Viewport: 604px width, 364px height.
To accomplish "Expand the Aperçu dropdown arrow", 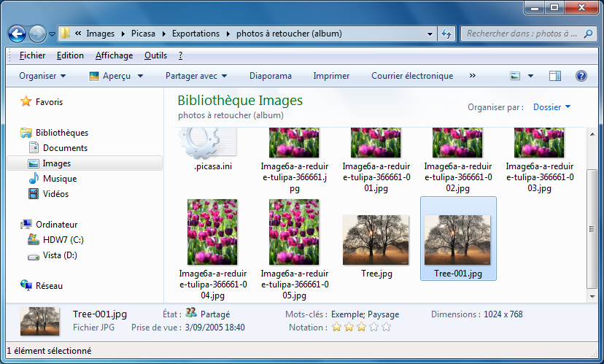I will tap(140, 76).
